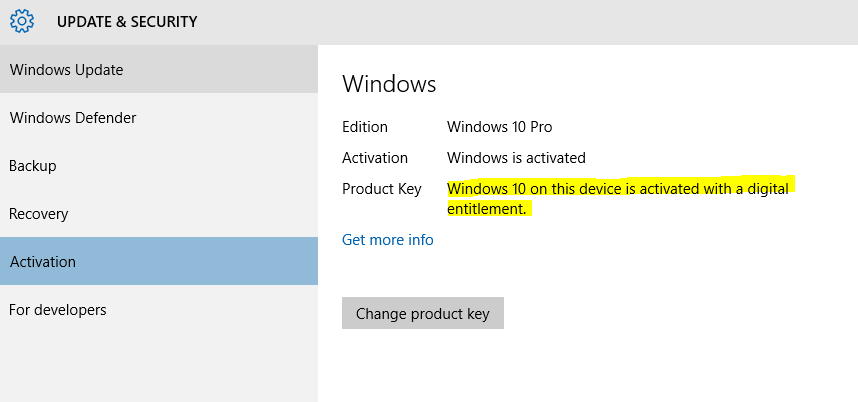Open the Recovery settings section
The image size is (858, 402).
[x=159, y=213]
